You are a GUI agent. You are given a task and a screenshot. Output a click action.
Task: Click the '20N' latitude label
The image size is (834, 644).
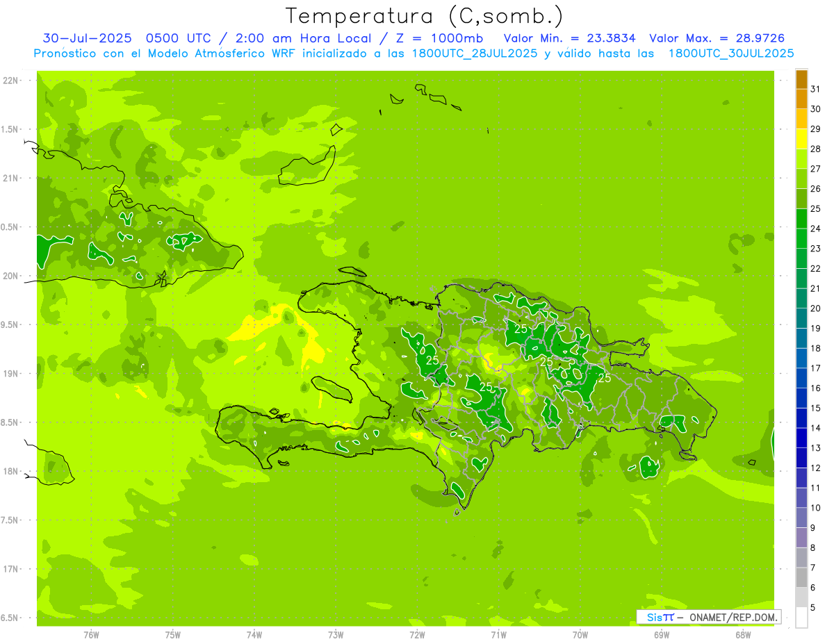pyautogui.click(x=12, y=276)
